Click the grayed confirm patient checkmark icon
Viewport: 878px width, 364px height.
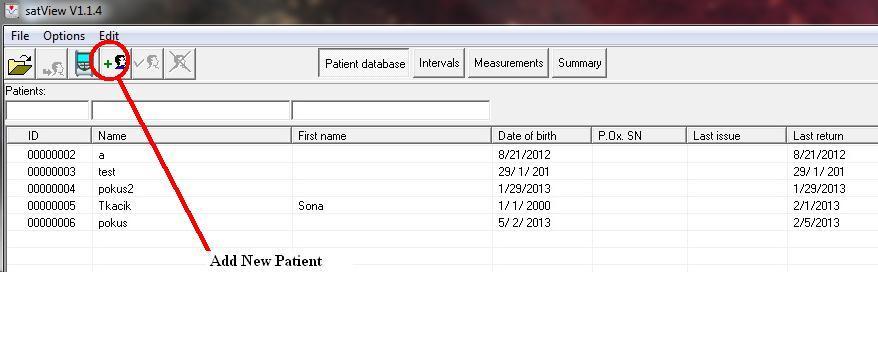coord(147,64)
